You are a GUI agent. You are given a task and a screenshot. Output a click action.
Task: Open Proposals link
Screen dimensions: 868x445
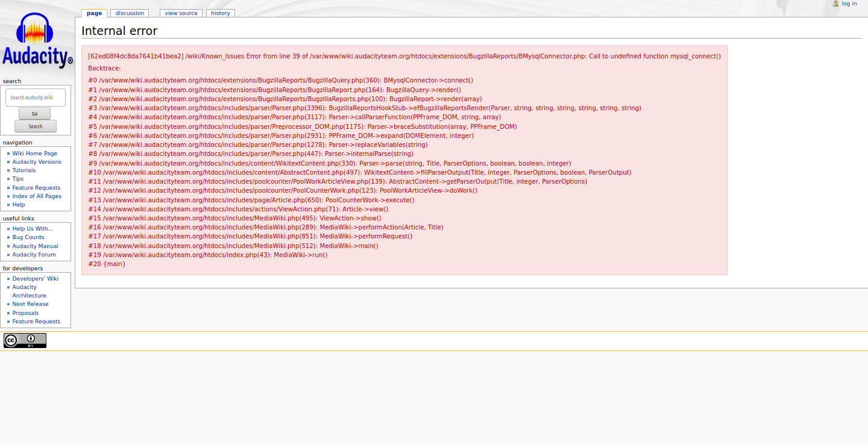coord(25,313)
